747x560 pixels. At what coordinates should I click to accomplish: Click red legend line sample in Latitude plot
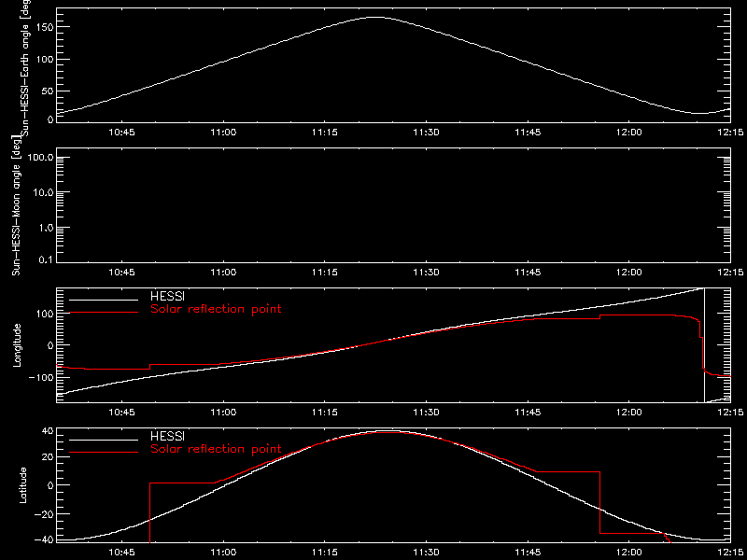(104, 452)
